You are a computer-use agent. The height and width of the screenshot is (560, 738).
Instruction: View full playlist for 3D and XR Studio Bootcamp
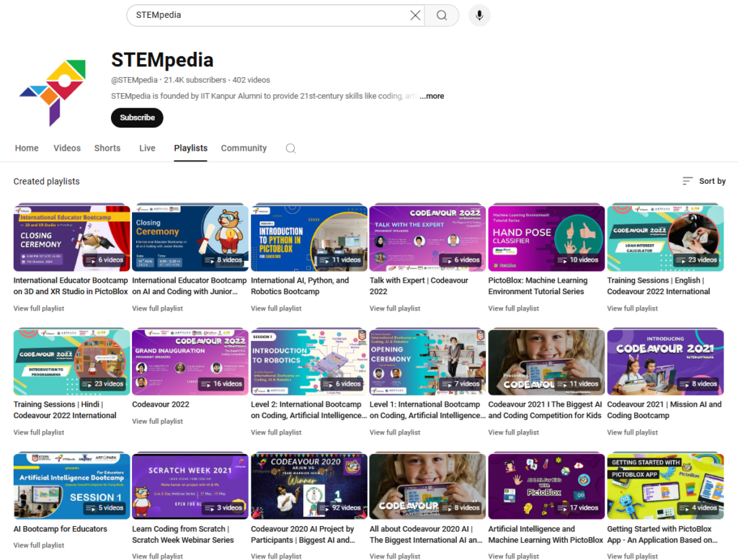(39, 308)
